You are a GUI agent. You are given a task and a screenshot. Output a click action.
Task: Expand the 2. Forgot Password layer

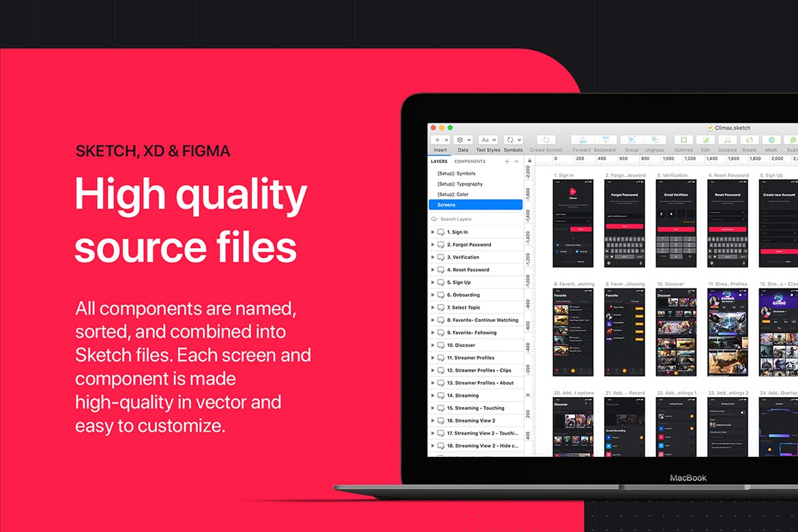432,244
